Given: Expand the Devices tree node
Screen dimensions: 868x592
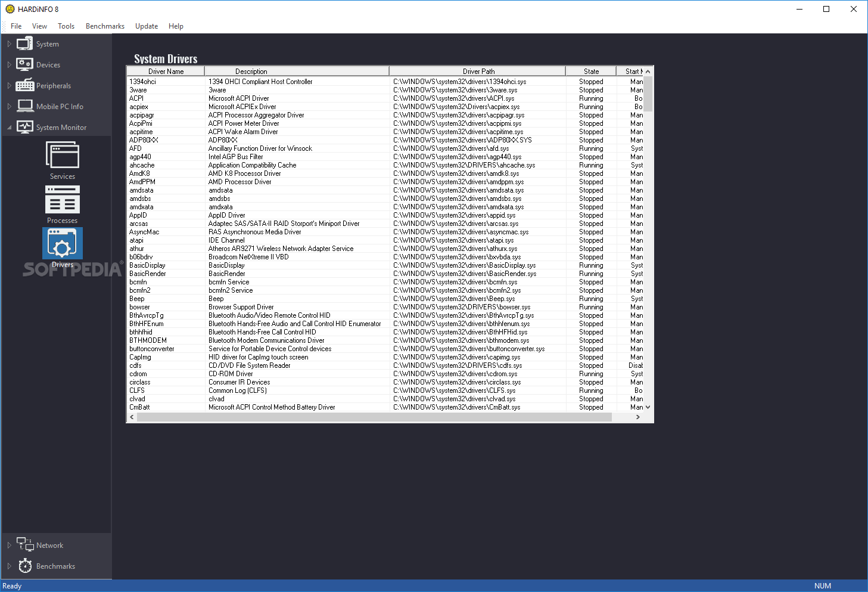Looking at the screenshot, I should click(9, 65).
